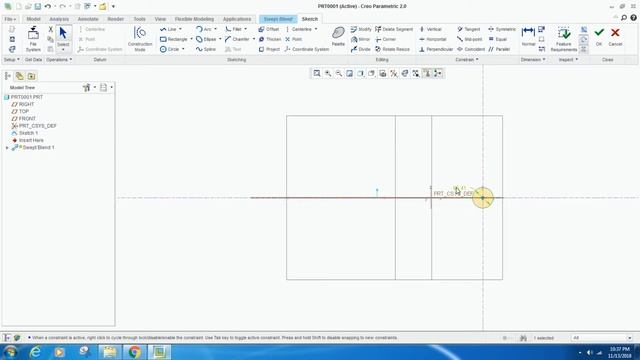Screen dimensions: 640x360
Task: Select the Chamfer tool
Action: tap(237, 39)
